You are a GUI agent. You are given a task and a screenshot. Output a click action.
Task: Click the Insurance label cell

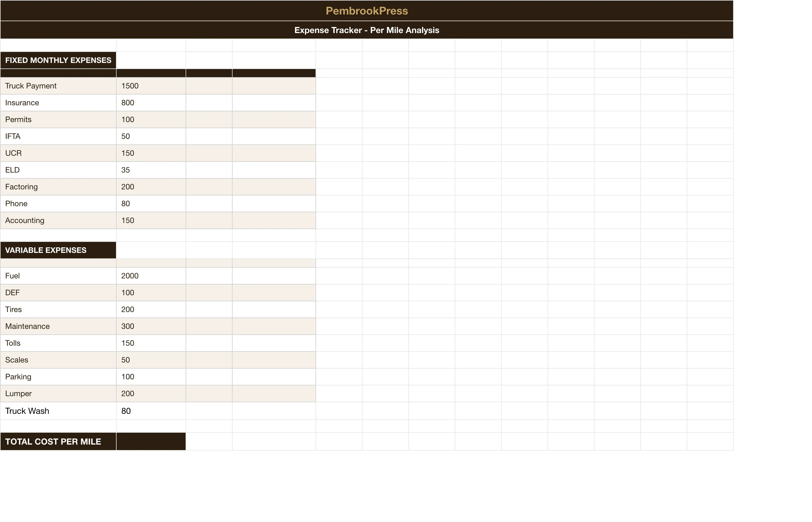tap(58, 103)
